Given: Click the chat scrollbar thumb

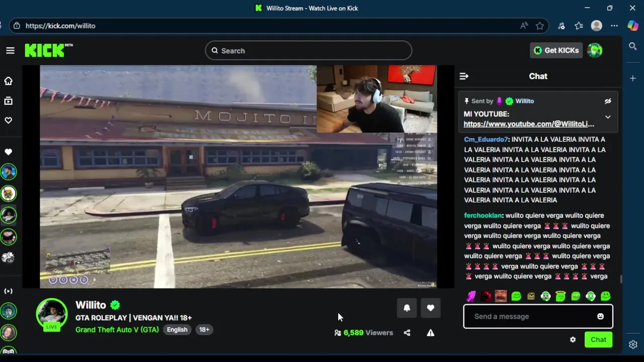Looking at the screenshot, I should (x=621, y=280).
